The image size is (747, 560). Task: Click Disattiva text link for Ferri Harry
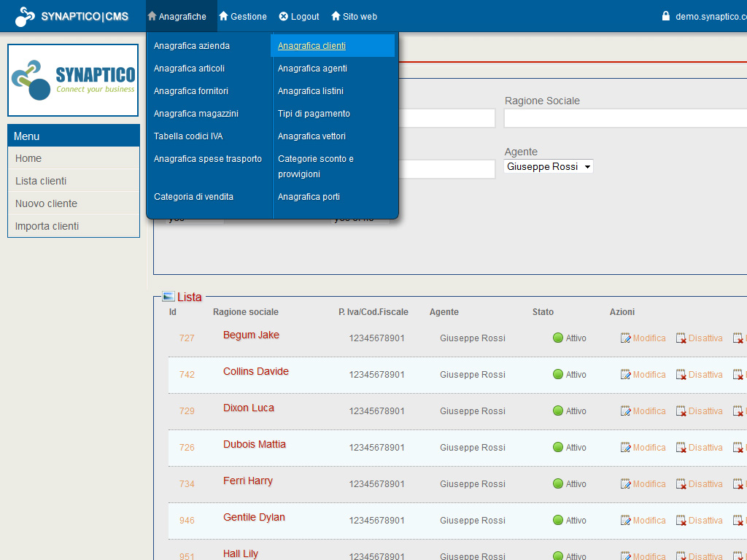coord(705,484)
